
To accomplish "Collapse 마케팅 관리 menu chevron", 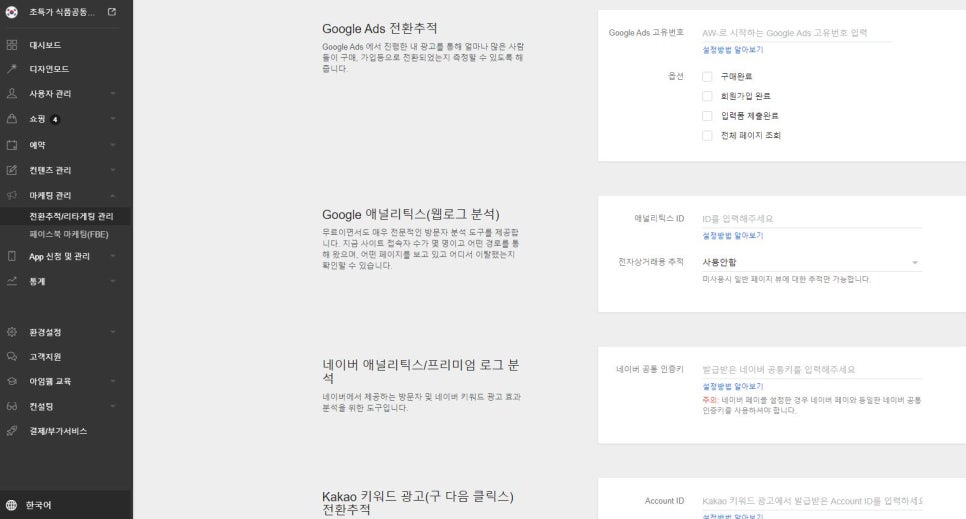I will (113, 195).
